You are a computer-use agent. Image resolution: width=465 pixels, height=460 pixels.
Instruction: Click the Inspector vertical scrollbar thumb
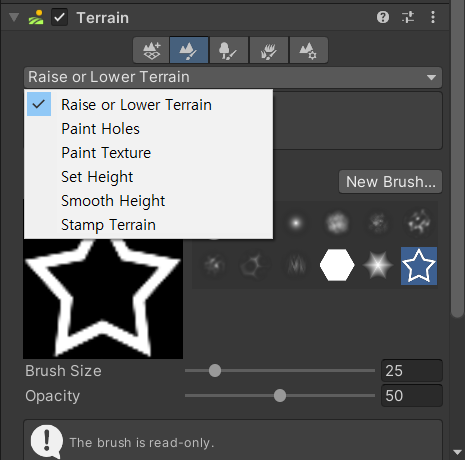point(457,158)
